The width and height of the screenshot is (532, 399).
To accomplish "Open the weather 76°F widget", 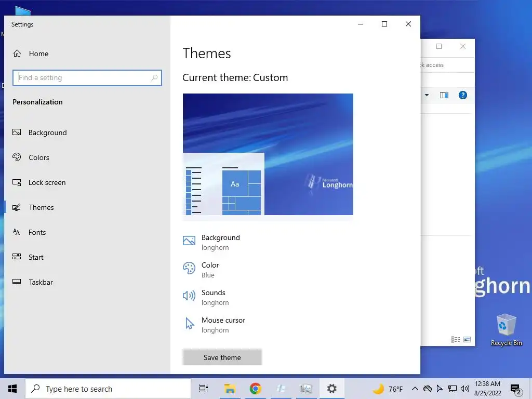I will tap(388, 389).
